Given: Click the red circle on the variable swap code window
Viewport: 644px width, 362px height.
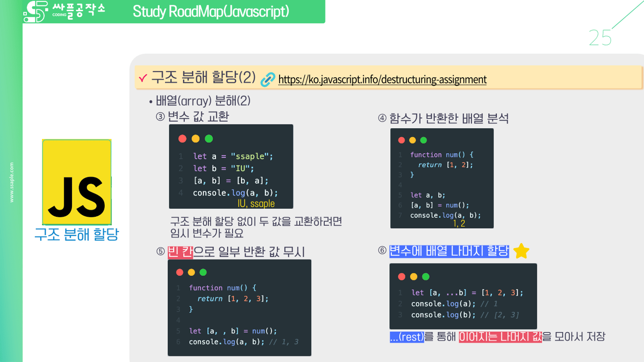Looking at the screenshot, I should point(182,138).
